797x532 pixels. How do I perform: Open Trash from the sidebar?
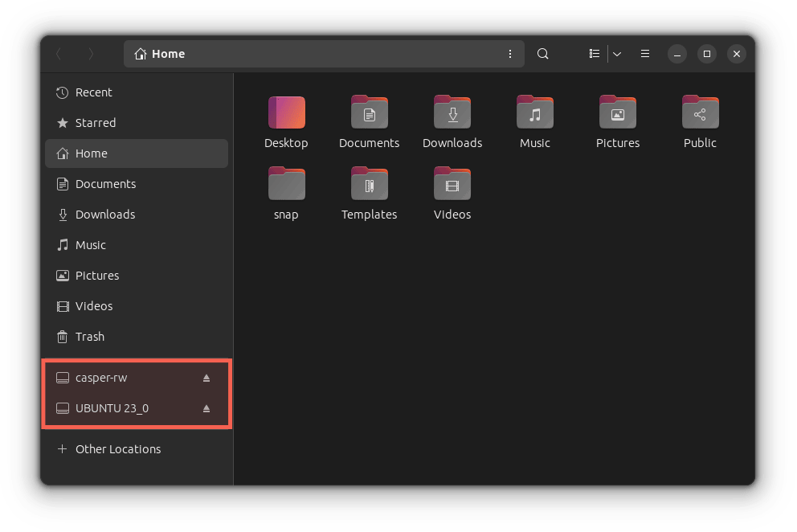pos(89,337)
